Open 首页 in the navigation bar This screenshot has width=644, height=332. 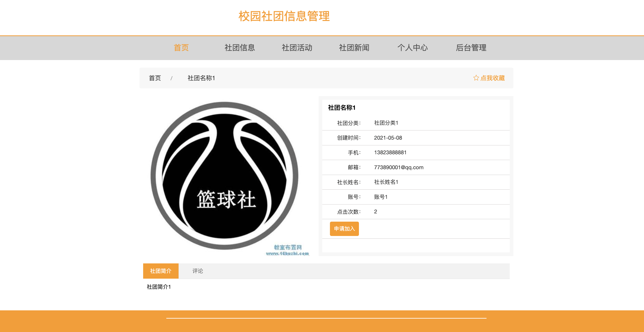pyautogui.click(x=181, y=48)
